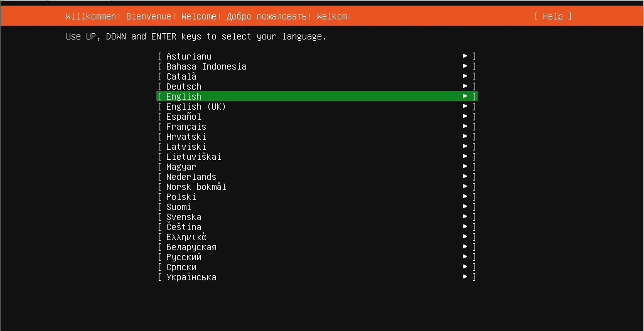Click the arrow next to Norsk bokmål
Viewport: 644px width, 331px height.
point(465,187)
